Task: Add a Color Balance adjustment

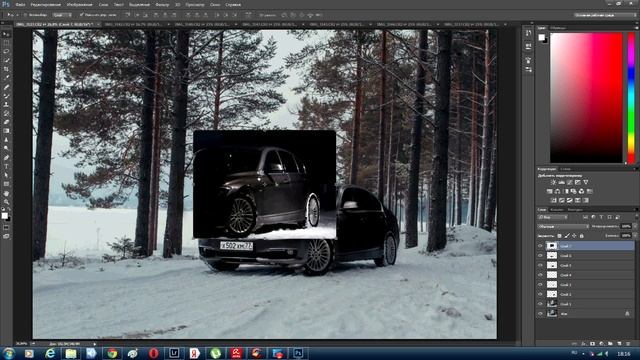Action: tap(558, 191)
